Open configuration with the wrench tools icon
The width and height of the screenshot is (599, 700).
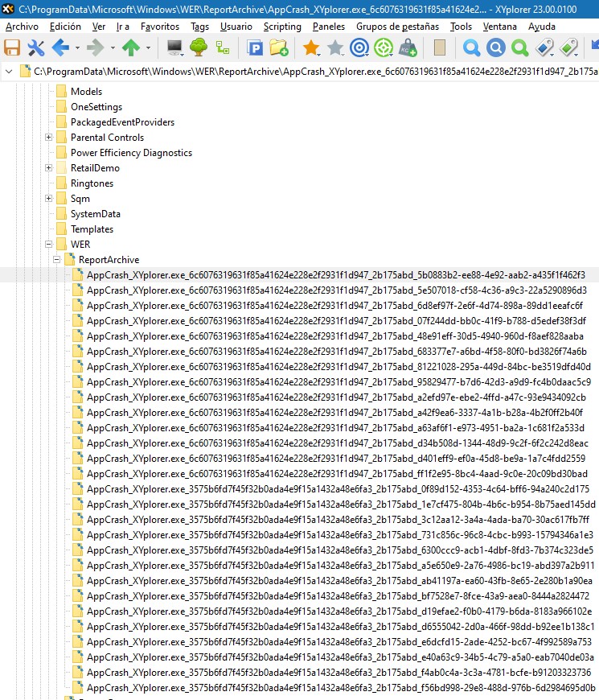coord(35,47)
